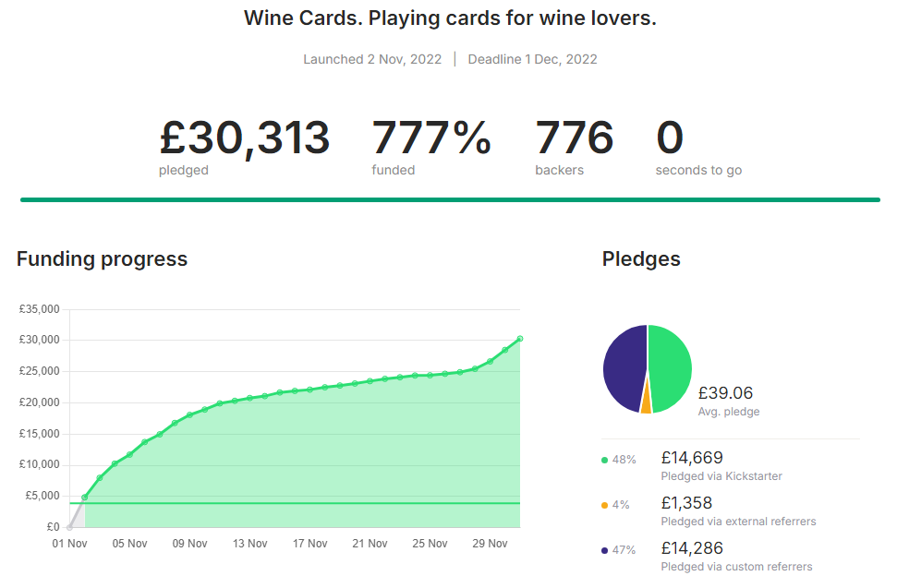Click the final data point on chart
This screenshot has width=897, height=588.
pyautogui.click(x=520, y=339)
